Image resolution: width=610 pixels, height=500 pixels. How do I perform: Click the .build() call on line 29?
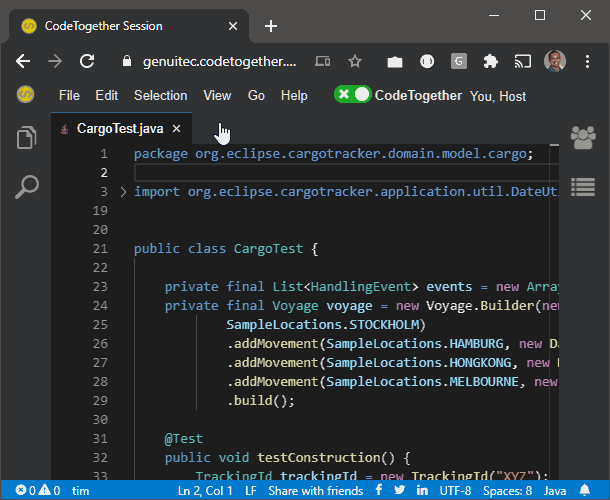pyautogui.click(x=260, y=400)
